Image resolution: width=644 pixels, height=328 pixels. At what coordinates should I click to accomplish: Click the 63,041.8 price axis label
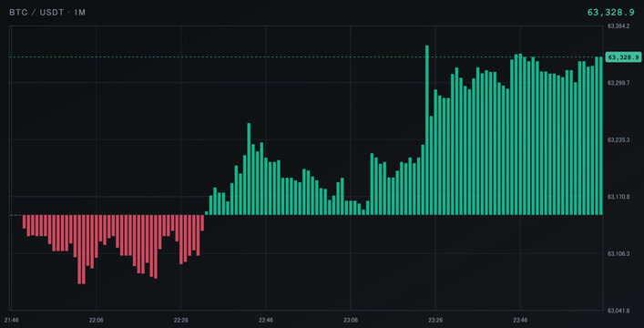[x=618, y=311]
